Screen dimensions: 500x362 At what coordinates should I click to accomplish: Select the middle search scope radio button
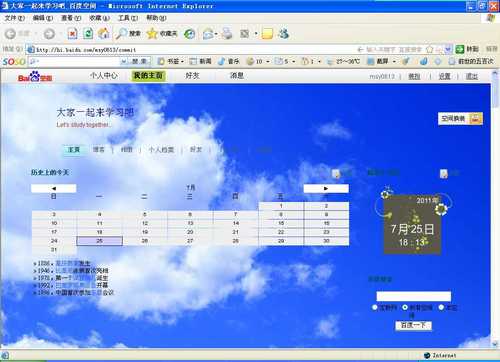coord(405,307)
